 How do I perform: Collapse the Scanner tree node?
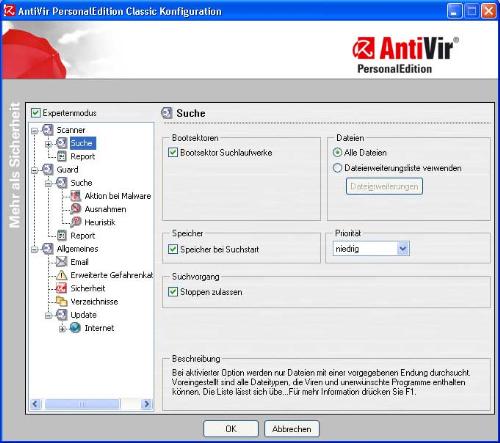34,131
